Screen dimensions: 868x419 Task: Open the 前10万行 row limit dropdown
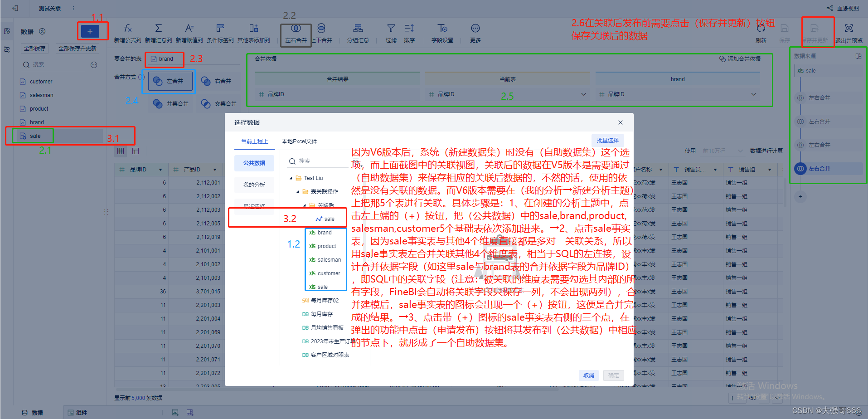pos(723,151)
